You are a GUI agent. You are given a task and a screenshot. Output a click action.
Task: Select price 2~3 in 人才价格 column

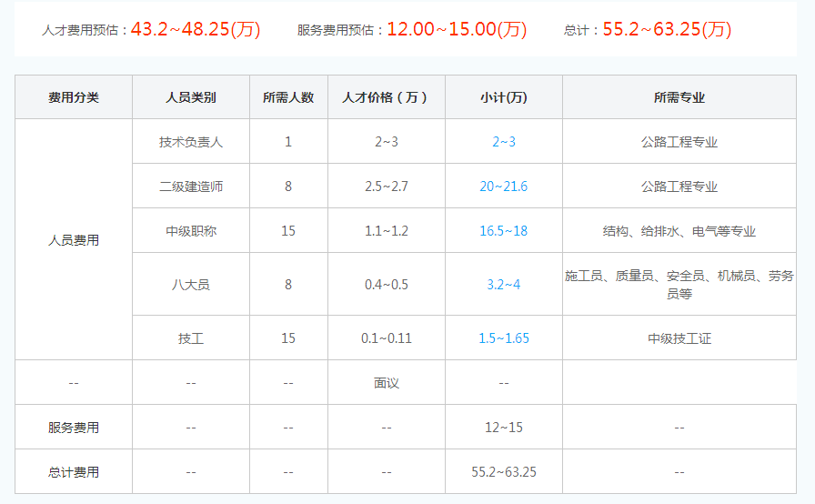click(387, 142)
